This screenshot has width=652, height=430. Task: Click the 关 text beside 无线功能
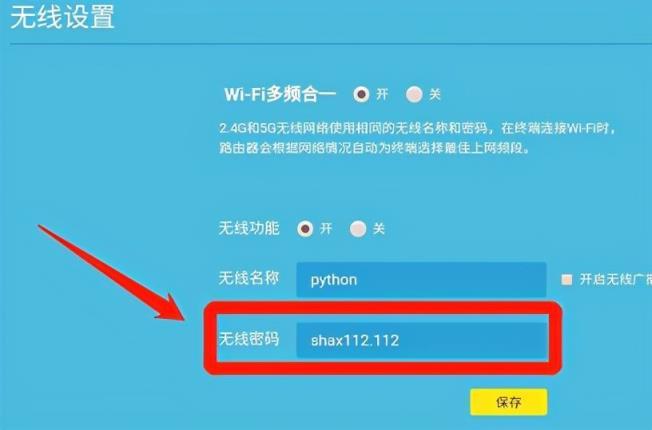[378, 229]
